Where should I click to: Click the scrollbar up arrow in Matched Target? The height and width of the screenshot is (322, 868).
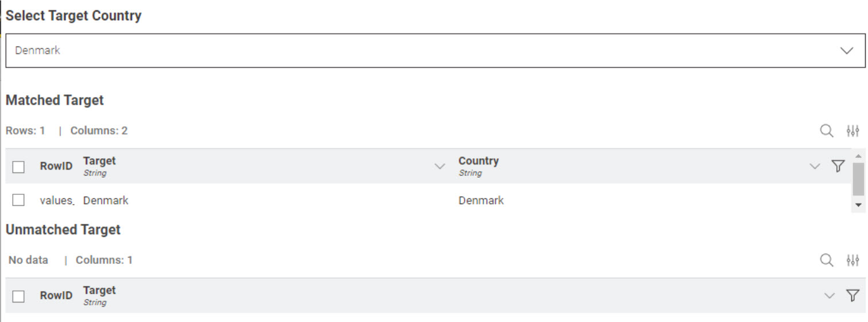click(858, 156)
